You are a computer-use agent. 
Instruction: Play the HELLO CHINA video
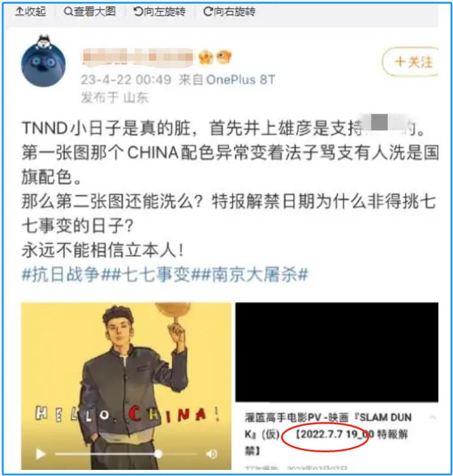40,454
